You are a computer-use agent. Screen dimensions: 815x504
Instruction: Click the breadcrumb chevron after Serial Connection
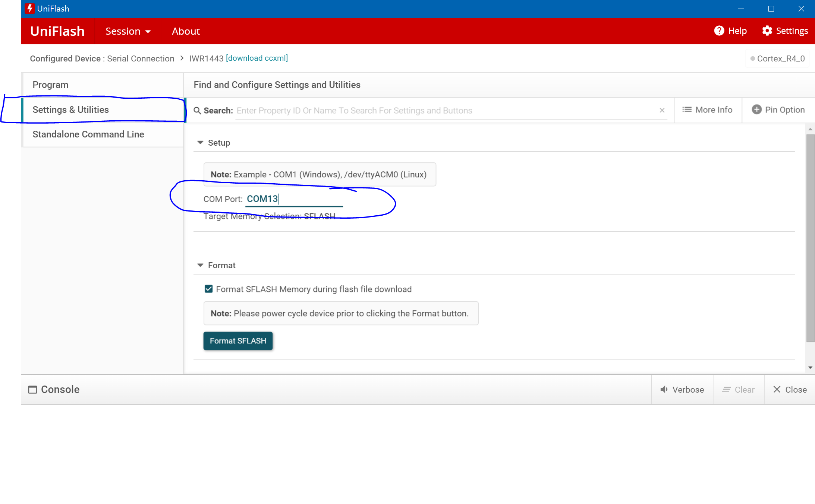click(x=182, y=58)
